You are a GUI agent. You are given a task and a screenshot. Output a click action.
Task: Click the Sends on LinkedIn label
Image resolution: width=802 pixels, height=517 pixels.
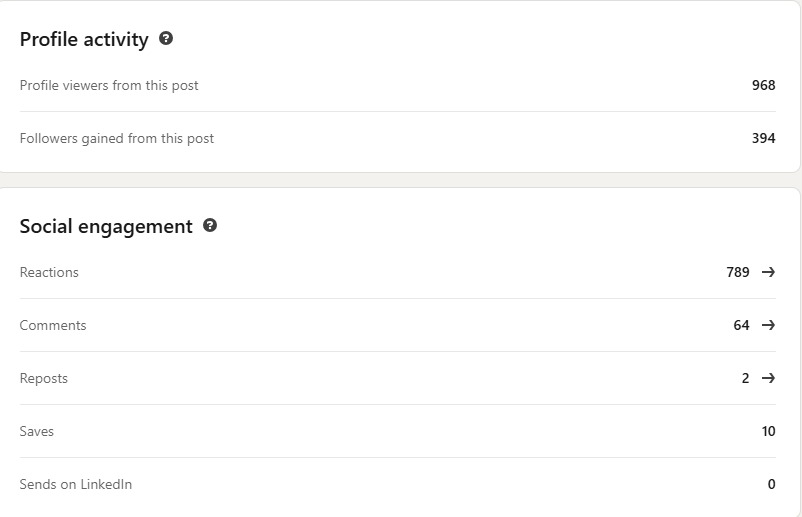(76, 484)
